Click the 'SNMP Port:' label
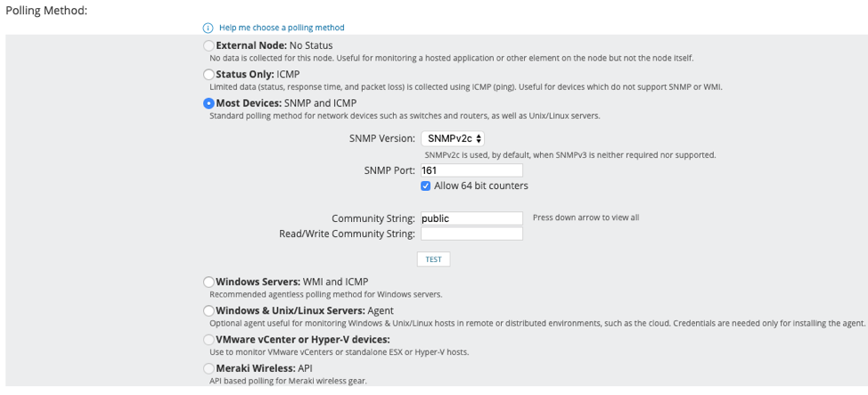868x395 pixels. point(388,170)
